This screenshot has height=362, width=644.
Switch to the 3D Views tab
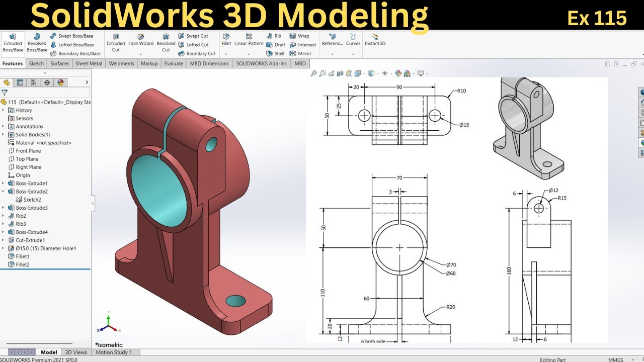pyautogui.click(x=76, y=352)
